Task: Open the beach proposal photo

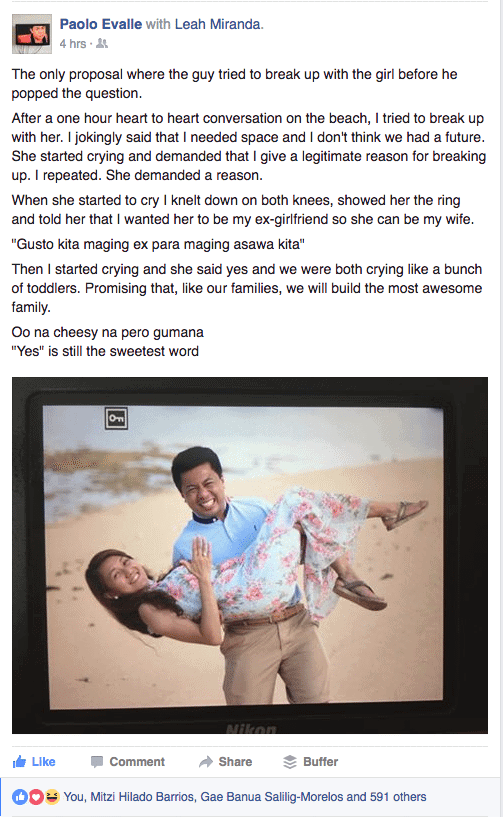Action: pyautogui.click(x=250, y=555)
